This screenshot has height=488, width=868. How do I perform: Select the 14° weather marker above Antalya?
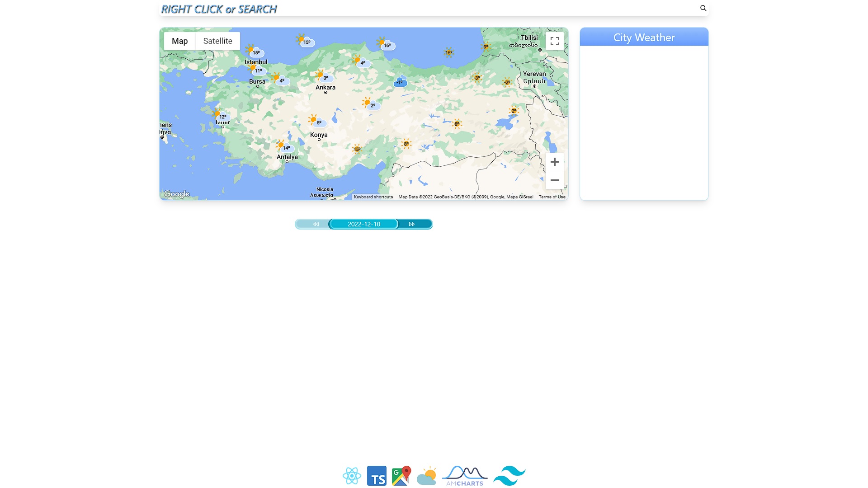click(285, 147)
